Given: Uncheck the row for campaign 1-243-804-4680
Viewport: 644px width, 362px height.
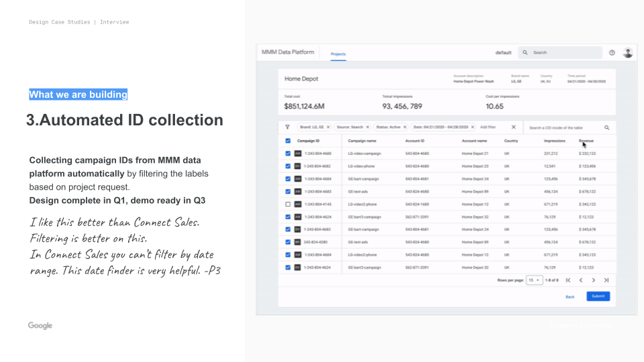Looking at the screenshot, I should (288, 154).
